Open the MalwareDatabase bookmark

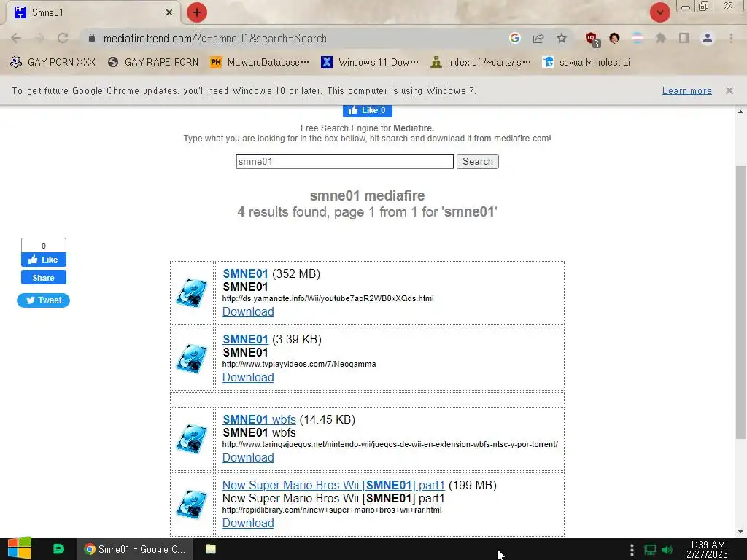pos(260,63)
